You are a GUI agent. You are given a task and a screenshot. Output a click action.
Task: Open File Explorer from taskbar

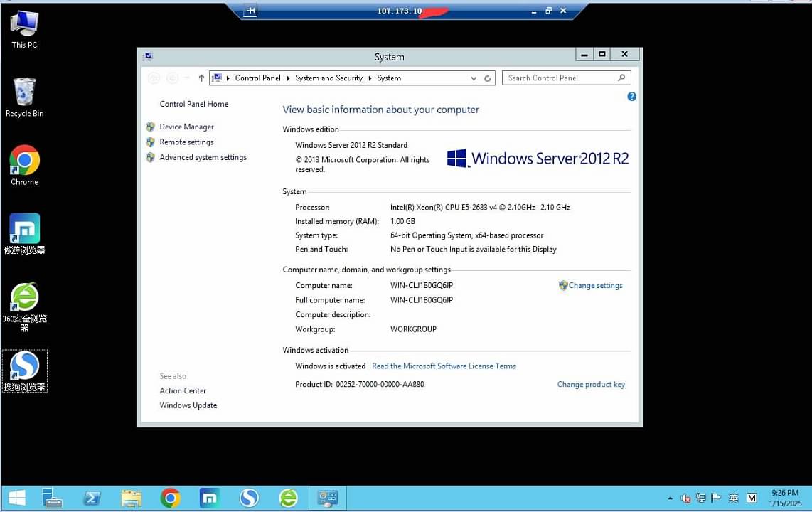click(x=131, y=498)
